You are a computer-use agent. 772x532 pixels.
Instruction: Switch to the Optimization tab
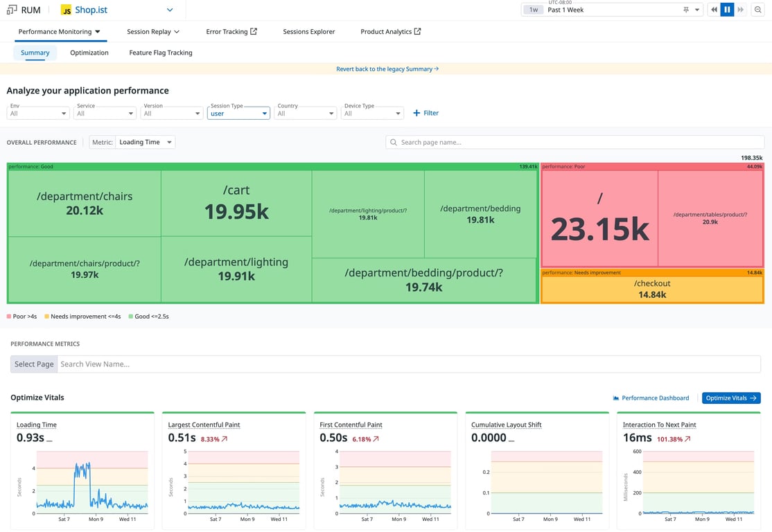tap(89, 53)
